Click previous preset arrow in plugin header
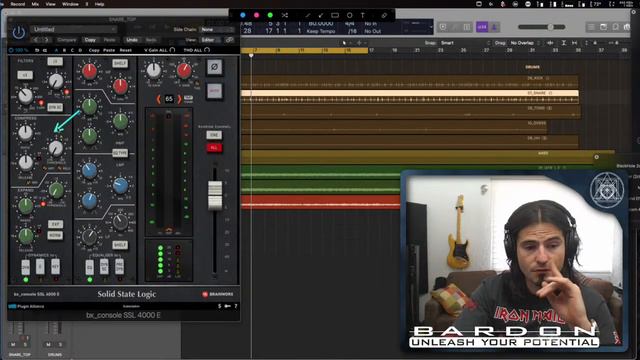 coord(36,40)
